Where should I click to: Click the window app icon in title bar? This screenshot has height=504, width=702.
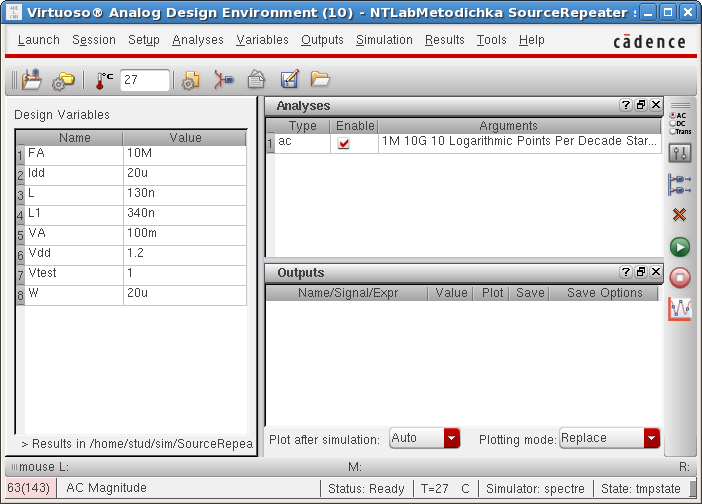(x=14, y=12)
